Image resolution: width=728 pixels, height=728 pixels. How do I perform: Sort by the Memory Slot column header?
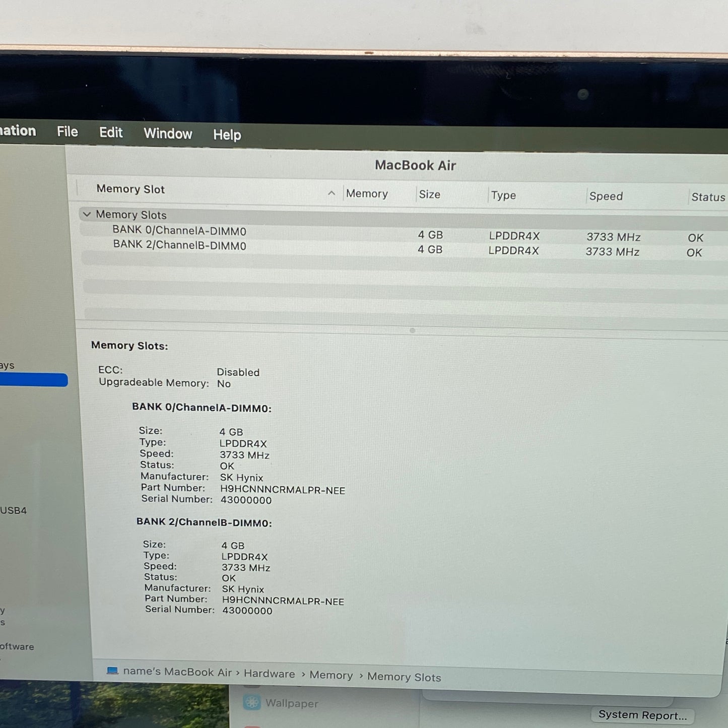(130, 189)
